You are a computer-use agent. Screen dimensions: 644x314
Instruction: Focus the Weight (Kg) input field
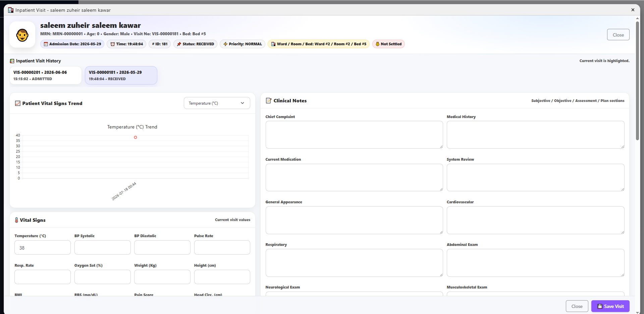162,277
